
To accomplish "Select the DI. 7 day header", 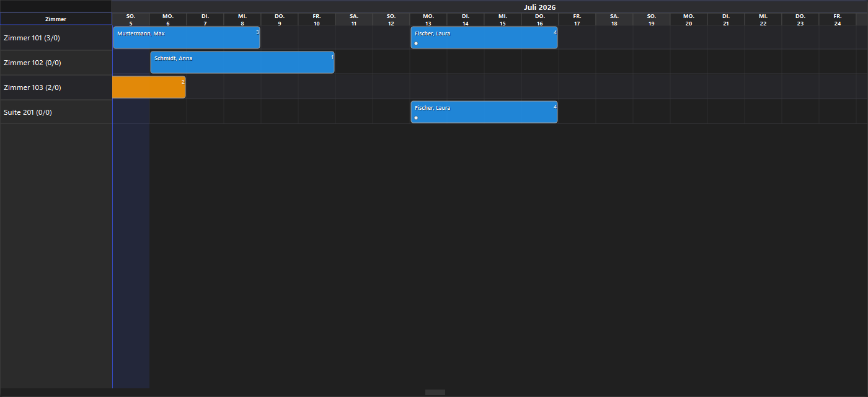I will click(x=205, y=19).
